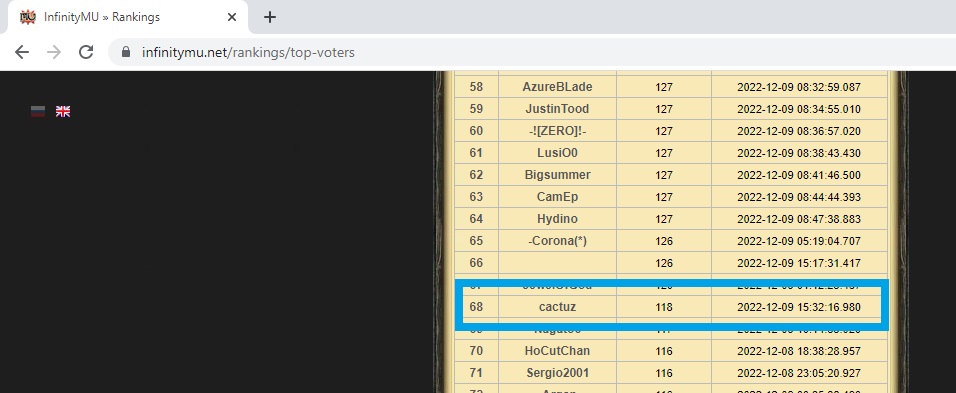
Task: Click timestamp 2022-12-08 18:38:28.957
Action: [x=799, y=352]
